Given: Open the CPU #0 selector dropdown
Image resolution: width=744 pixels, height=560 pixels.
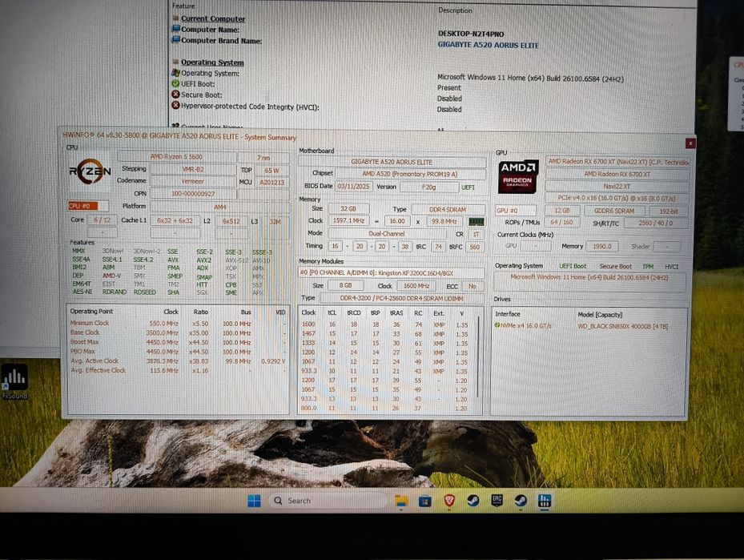Looking at the screenshot, I should pos(88,206).
